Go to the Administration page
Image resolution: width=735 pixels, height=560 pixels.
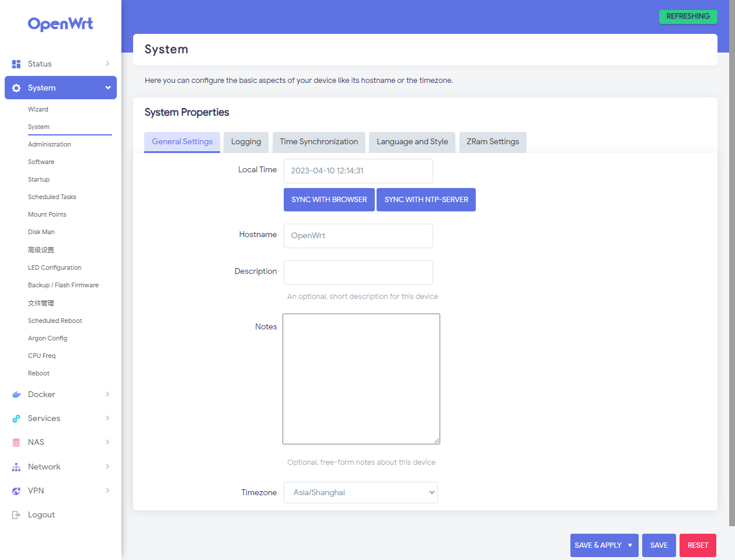(x=50, y=144)
